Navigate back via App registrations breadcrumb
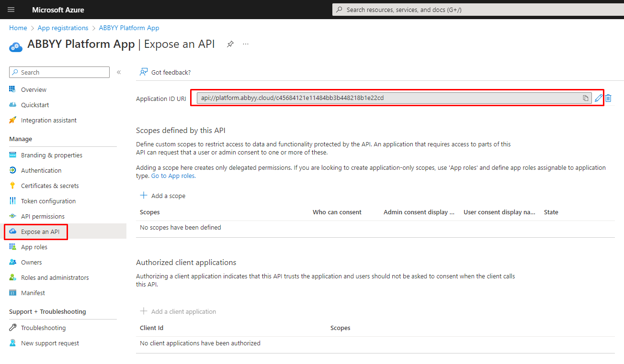Screen dimensions: 624x364 click(x=63, y=28)
